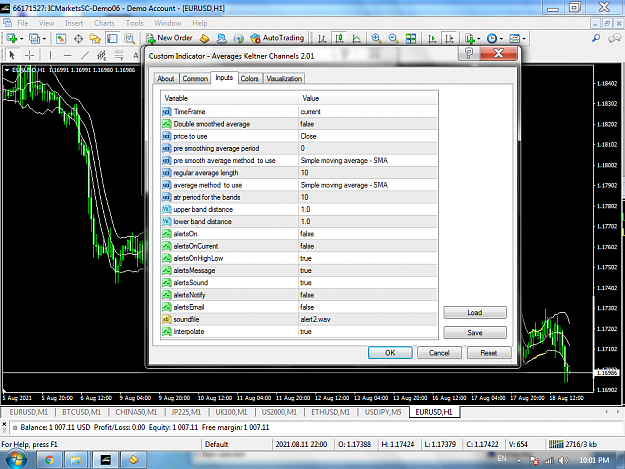The height and width of the screenshot is (469, 625).
Task: Launch MetaEditor with the yellow book icon
Action: click(x=204, y=39)
